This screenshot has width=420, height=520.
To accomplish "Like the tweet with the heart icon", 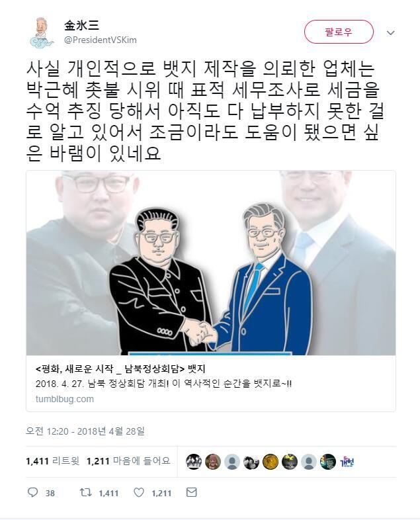I will (x=138, y=492).
